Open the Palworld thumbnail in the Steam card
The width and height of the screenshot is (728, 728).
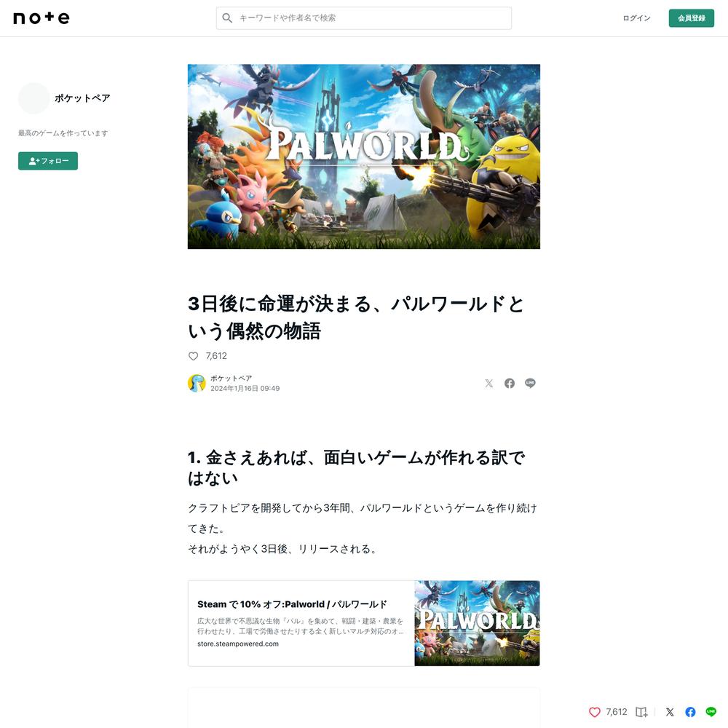pos(478,623)
